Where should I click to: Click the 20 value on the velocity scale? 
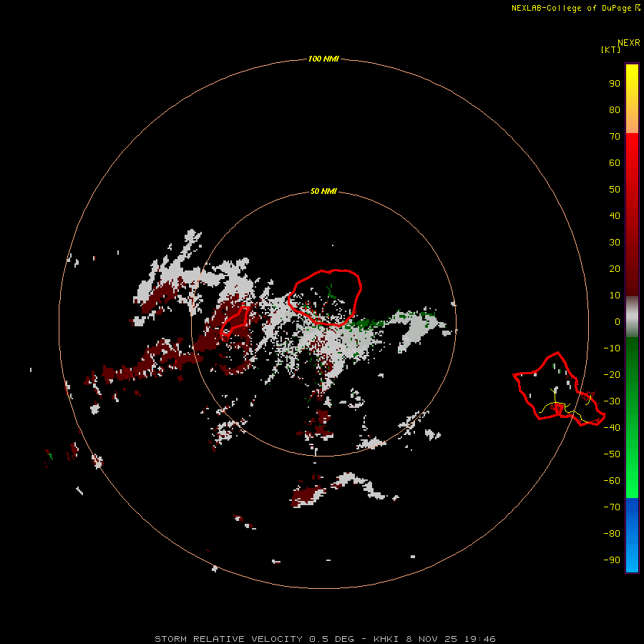coord(615,268)
